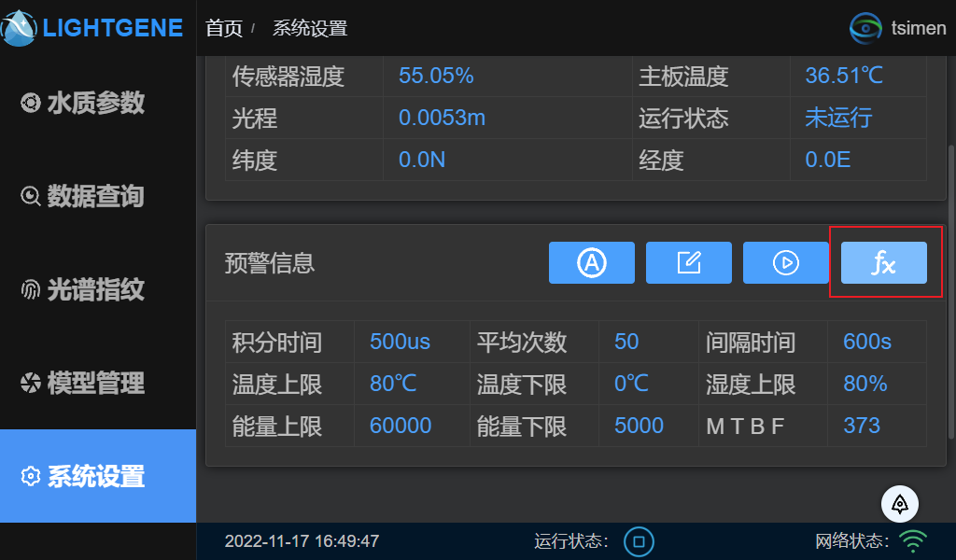Click the 水质参数 sidebar icon
Screen dimensions: 956x560
pyautogui.click(x=31, y=103)
